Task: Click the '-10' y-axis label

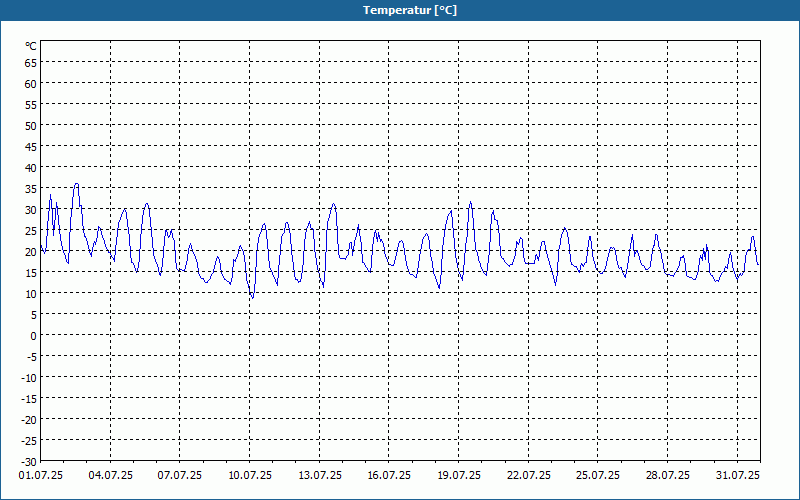Action: 29,378
